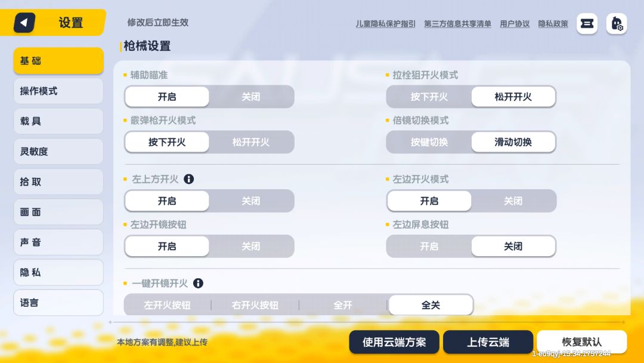644x363 pixels.
Task: Click the 恢复默认 button
Action: (581, 342)
